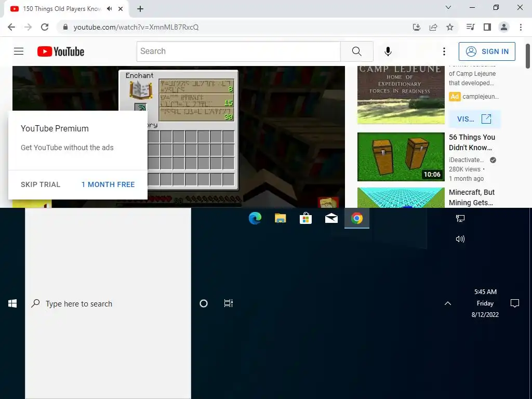Click the VIS... ad visit button
532x399 pixels.
tap(474, 119)
